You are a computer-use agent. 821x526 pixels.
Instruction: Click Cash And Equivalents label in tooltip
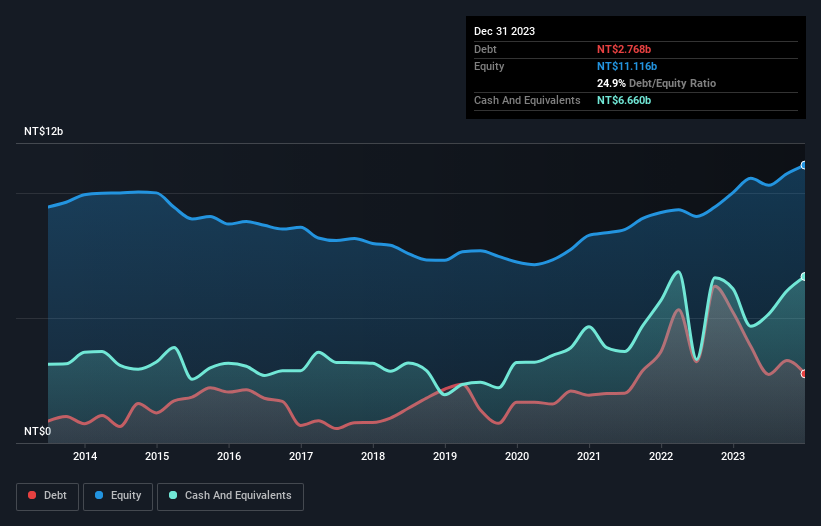tap(527, 100)
